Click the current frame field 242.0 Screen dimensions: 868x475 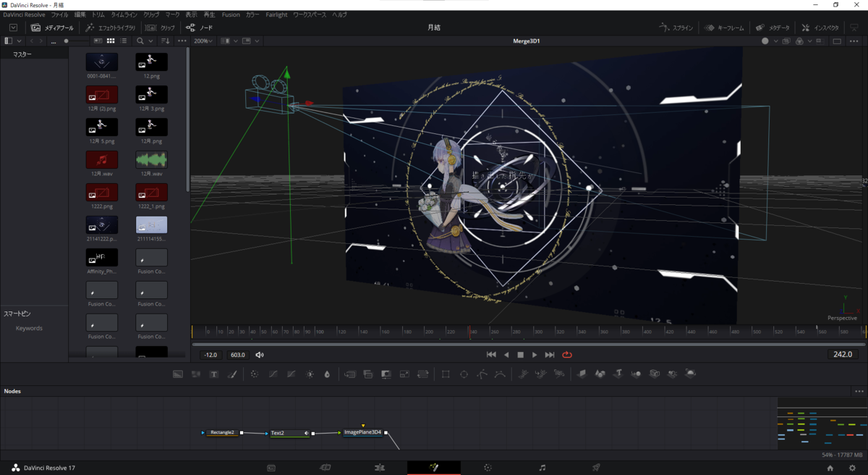pos(843,355)
